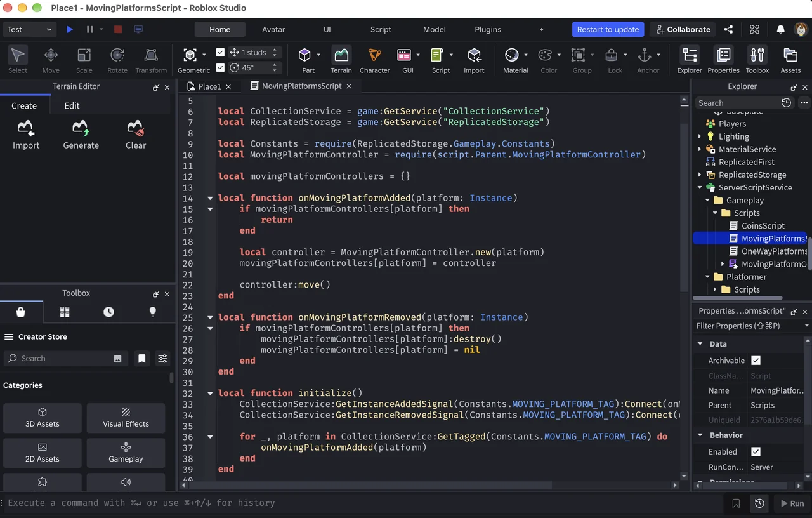Open the Explorer panel toggle
Screen dimensions: 812x518
click(x=690, y=60)
